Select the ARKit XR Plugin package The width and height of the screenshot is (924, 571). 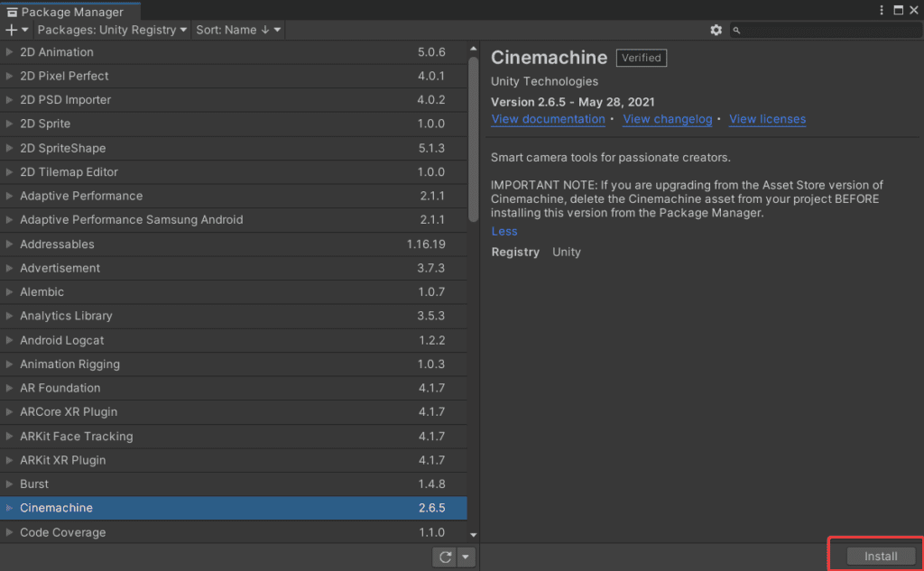tap(234, 460)
